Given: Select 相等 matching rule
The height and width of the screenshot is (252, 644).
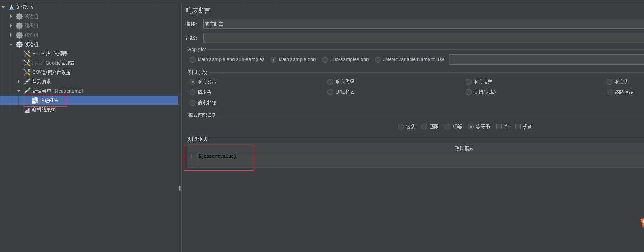Looking at the screenshot, I should pyautogui.click(x=447, y=126).
